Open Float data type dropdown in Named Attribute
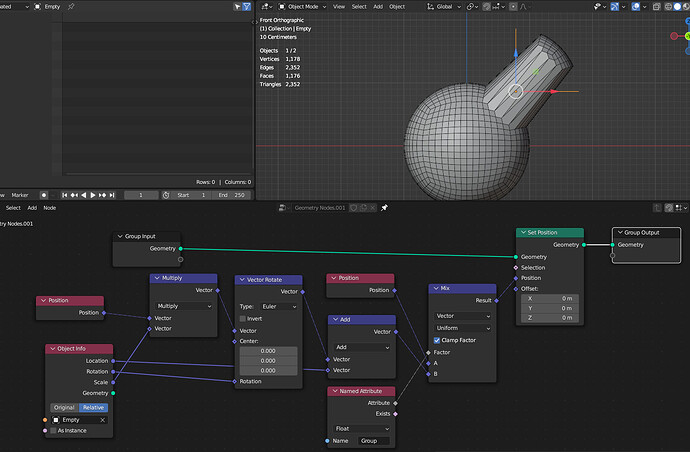 tap(362, 428)
